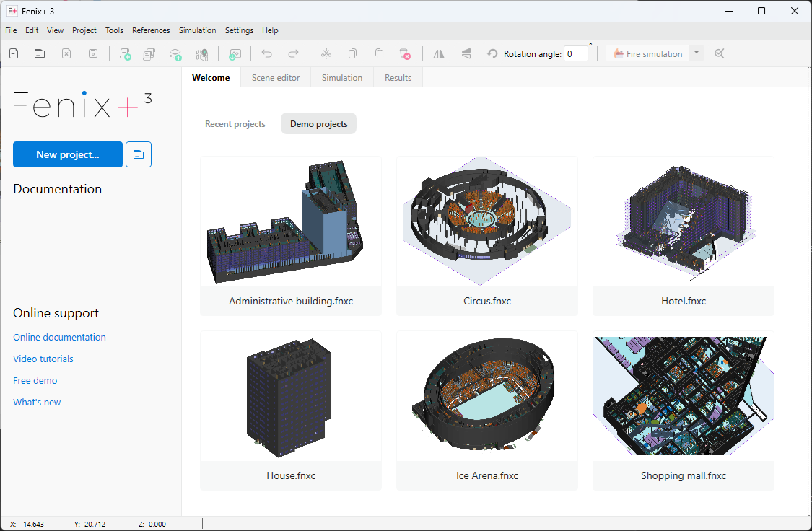This screenshot has height=531, width=812.
Task: Select the Save project toolbar icon
Action: tap(93, 53)
